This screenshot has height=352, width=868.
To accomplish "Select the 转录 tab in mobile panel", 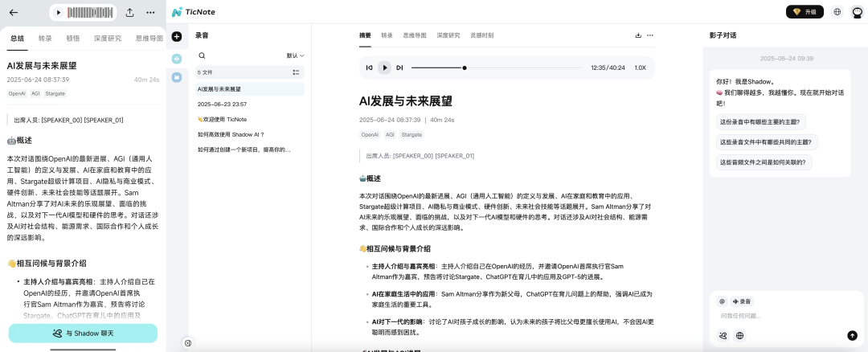I will (45, 39).
